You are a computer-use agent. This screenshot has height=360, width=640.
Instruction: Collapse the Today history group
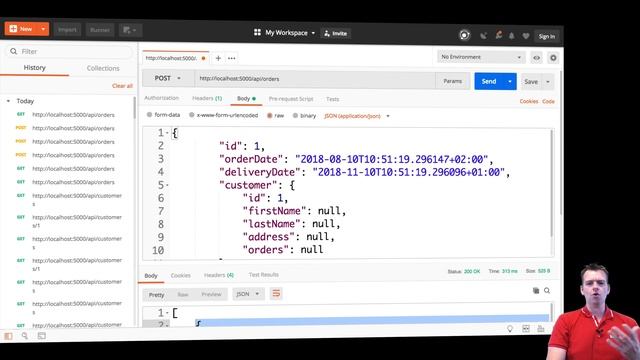click(x=8, y=101)
